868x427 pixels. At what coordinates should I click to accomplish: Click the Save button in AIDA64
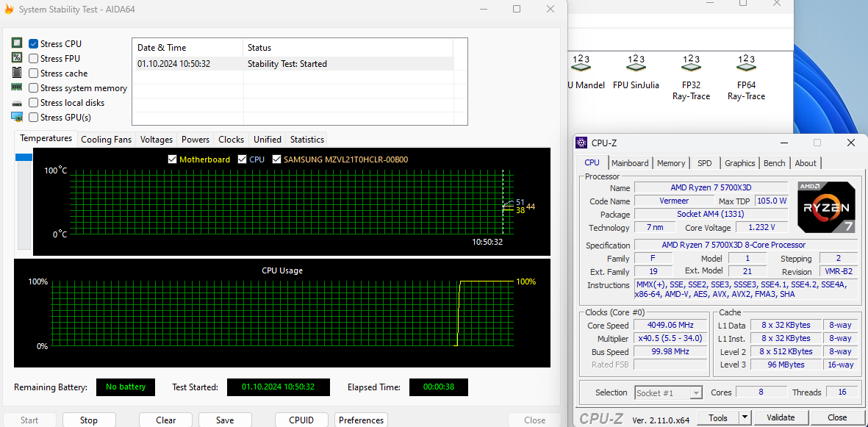tap(225, 420)
